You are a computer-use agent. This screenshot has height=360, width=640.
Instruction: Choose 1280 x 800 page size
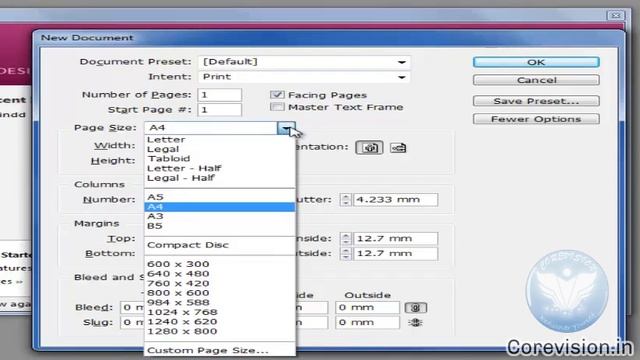click(x=220, y=331)
